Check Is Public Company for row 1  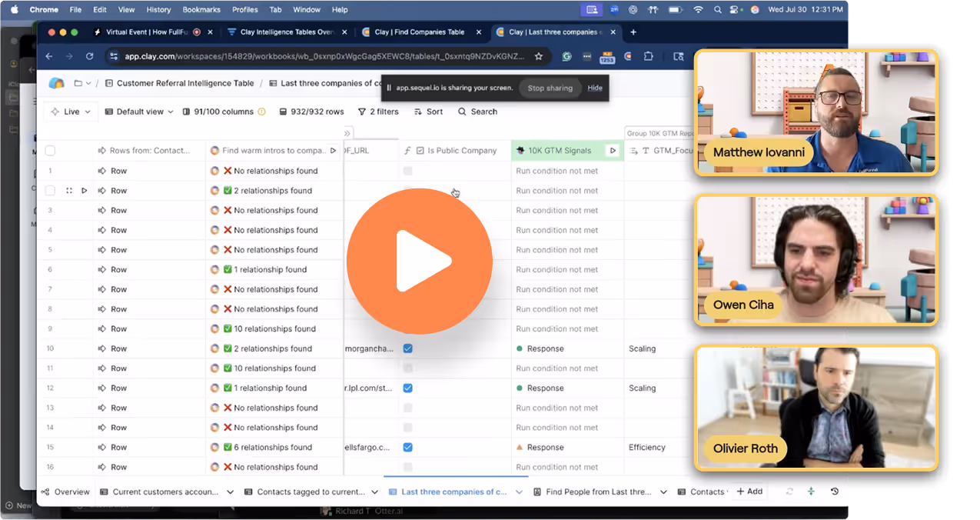[x=408, y=171]
